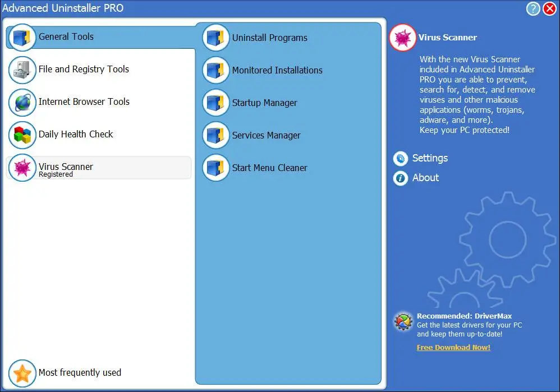Click the Recommended: DriverMax heading
Image resolution: width=560 pixels, height=392 pixels.
pos(464,316)
